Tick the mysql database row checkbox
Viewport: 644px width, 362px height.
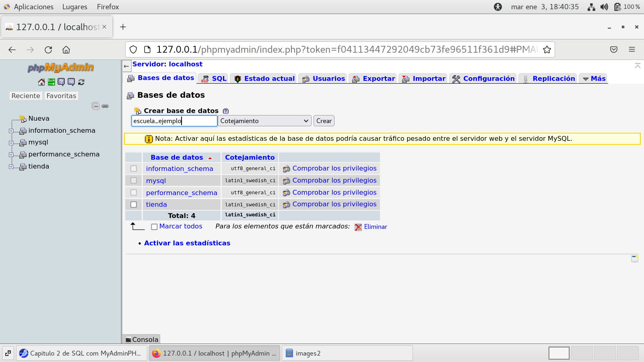[134, 181]
